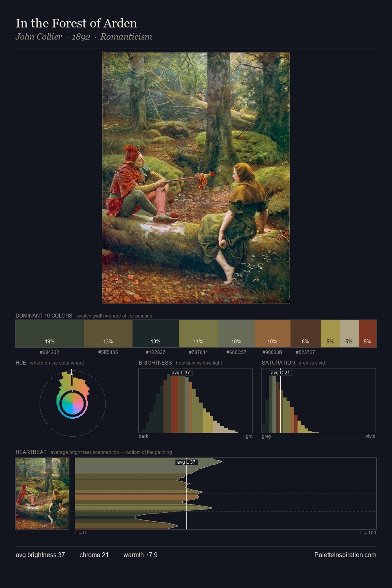
Task: Click 'grey vs vivid' caption
Action: point(312,363)
